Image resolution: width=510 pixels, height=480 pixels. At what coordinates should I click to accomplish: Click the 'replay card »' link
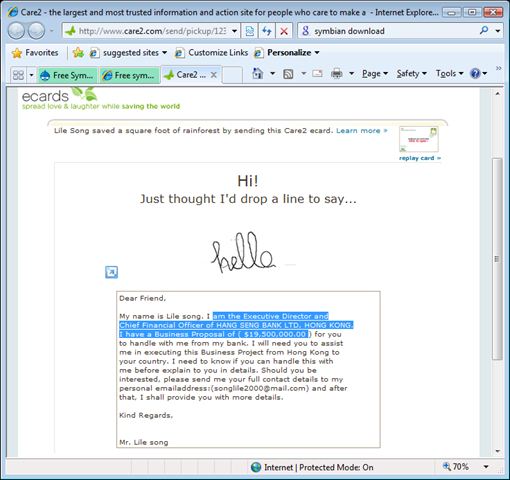click(420, 158)
